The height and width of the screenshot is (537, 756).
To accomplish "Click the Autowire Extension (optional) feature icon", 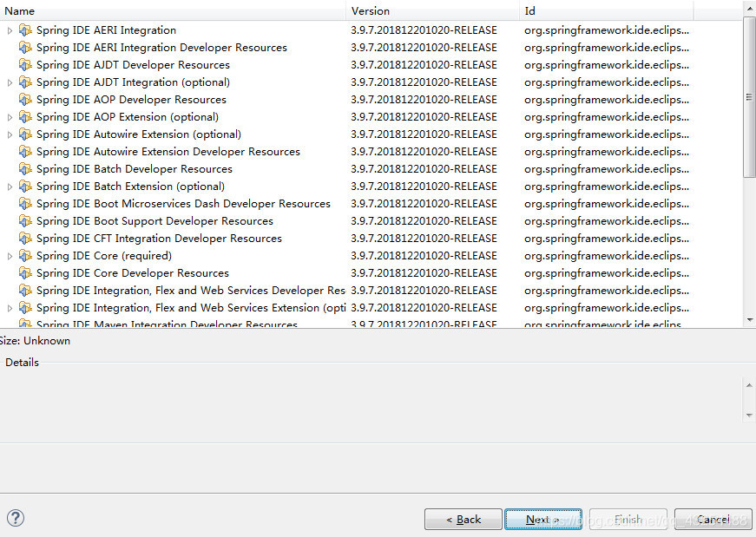I will point(25,134).
